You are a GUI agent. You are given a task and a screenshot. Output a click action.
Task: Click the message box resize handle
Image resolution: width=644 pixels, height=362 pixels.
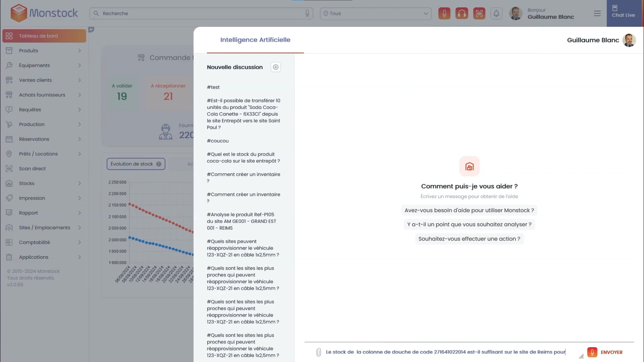(x=581, y=356)
